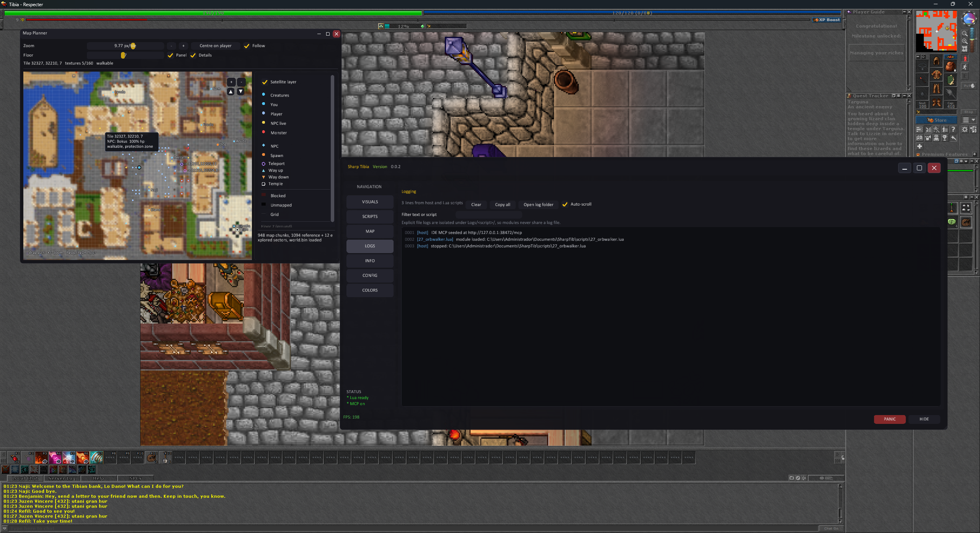Cast the F3 fire spell hotkey
This screenshot has height=533, width=980.
41,458
